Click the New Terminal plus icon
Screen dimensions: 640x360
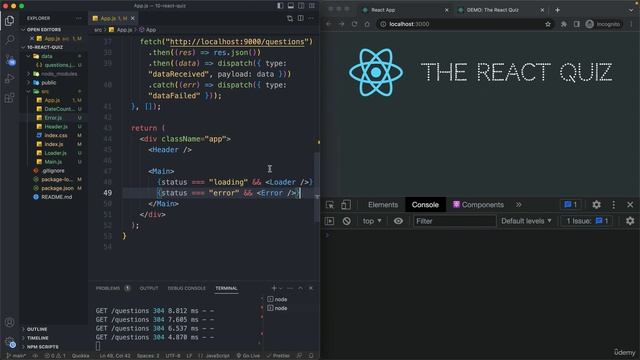click(274, 288)
